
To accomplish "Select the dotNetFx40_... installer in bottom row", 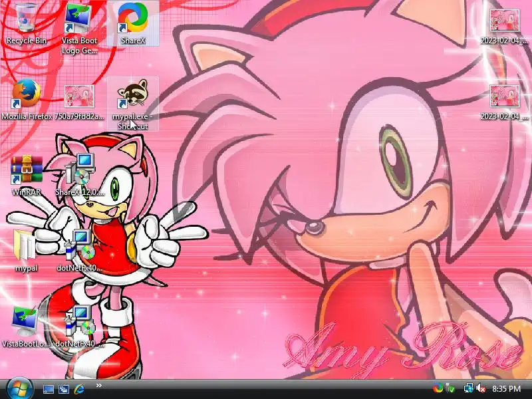I will click(x=79, y=327).
